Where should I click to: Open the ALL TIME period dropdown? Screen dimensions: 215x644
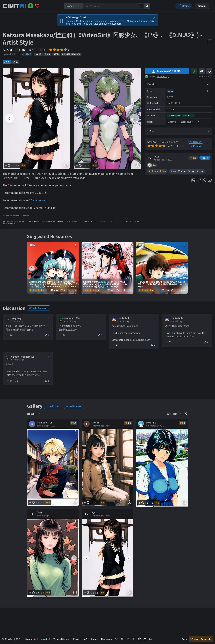tap(174, 414)
